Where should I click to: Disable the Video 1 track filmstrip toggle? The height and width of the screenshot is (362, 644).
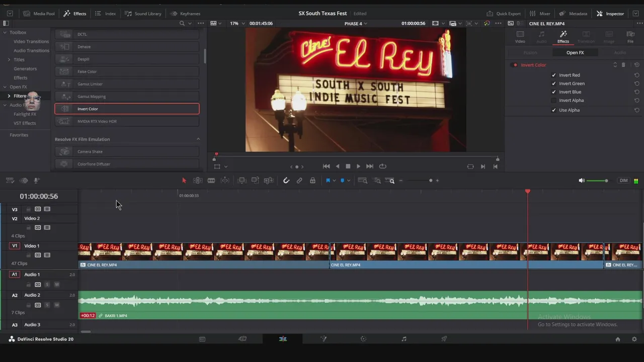click(x=47, y=255)
